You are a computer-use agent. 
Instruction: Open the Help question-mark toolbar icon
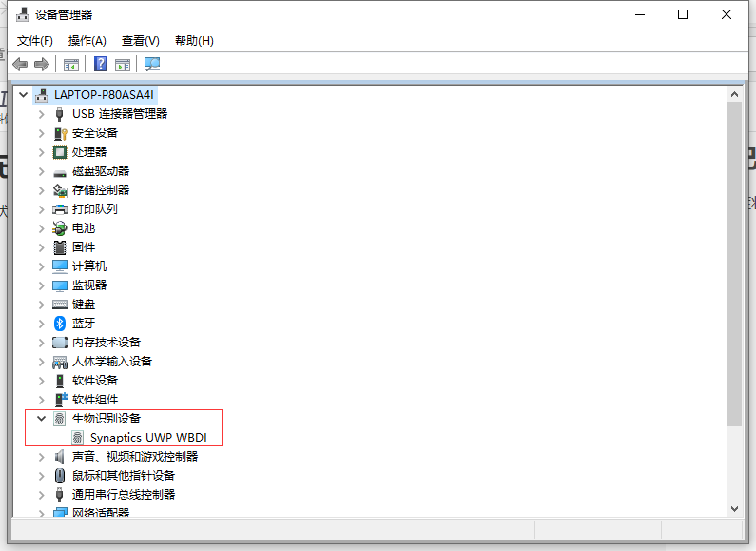click(100, 64)
